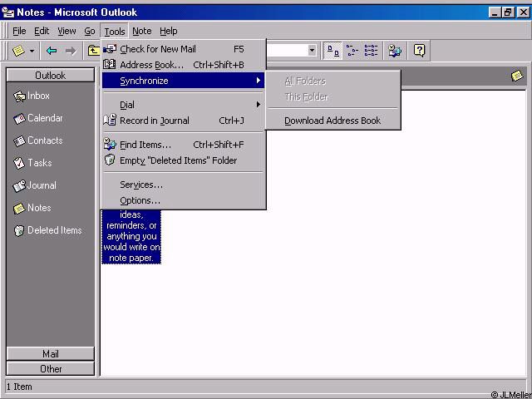The image size is (532, 399).
Task: Click This Folder in Synchronize submenu
Action: point(332,97)
